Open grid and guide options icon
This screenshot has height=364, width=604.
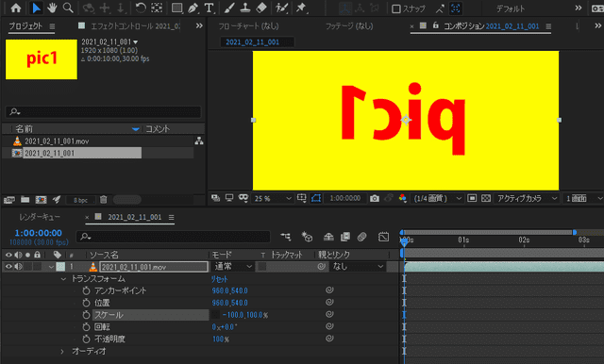302,198
